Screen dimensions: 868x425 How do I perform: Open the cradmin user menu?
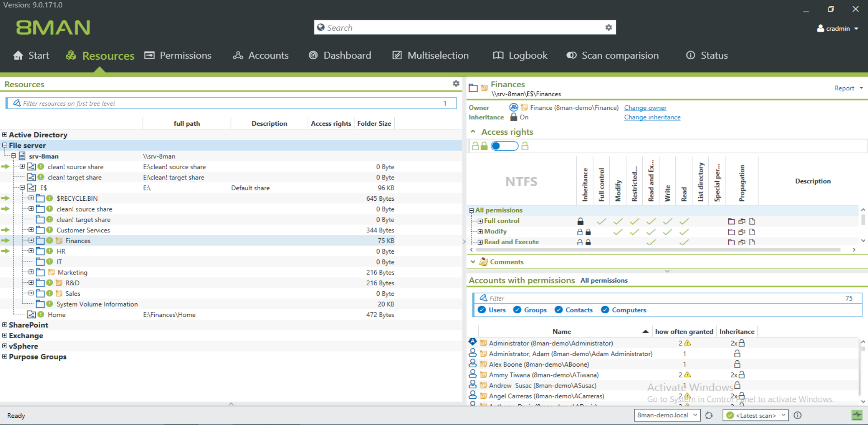[837, 28]
